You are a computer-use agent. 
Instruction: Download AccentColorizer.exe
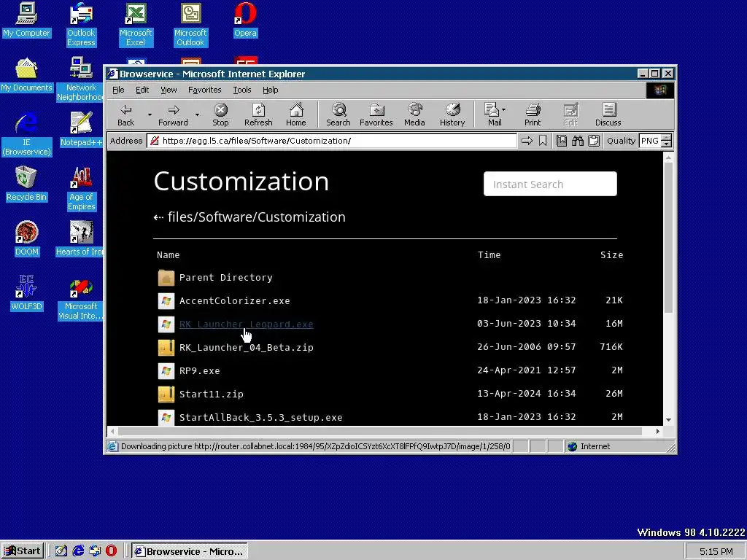(234, 301)
